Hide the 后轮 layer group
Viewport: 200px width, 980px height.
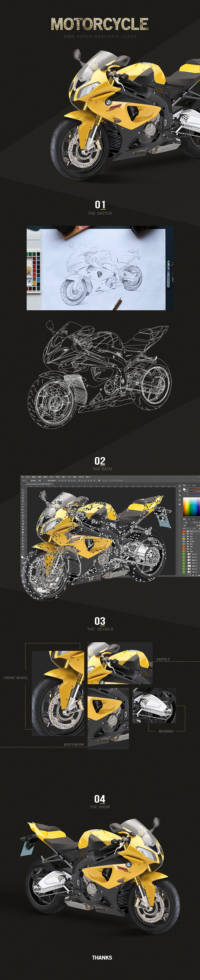point(184,547)
